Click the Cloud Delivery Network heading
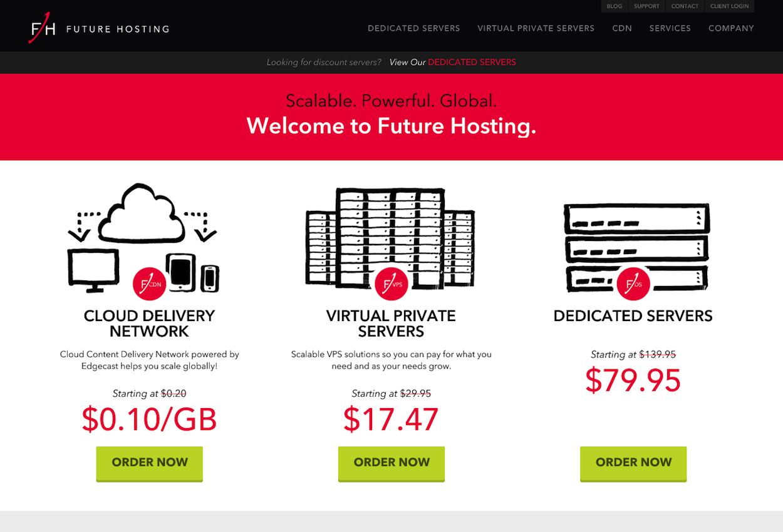Image resolution: width=783 pixels, height=532 pixels. pyautogui.click(x=149, y=324)
